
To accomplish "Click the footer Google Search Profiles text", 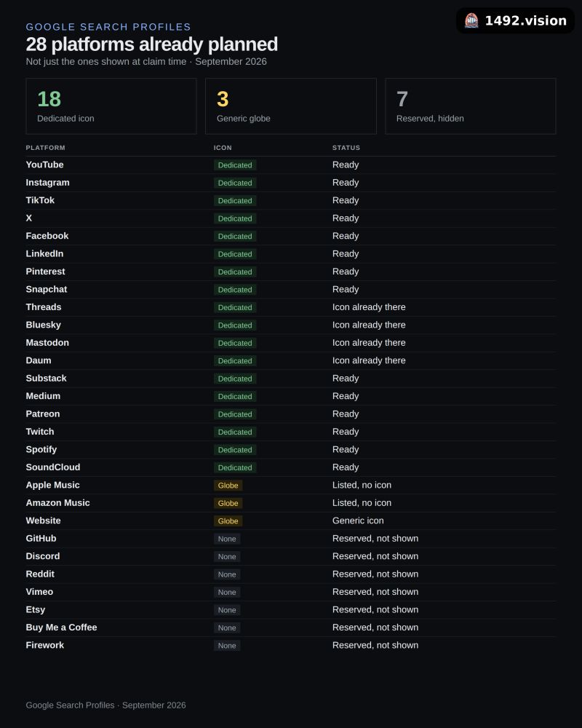I will [x=105, y=705].
